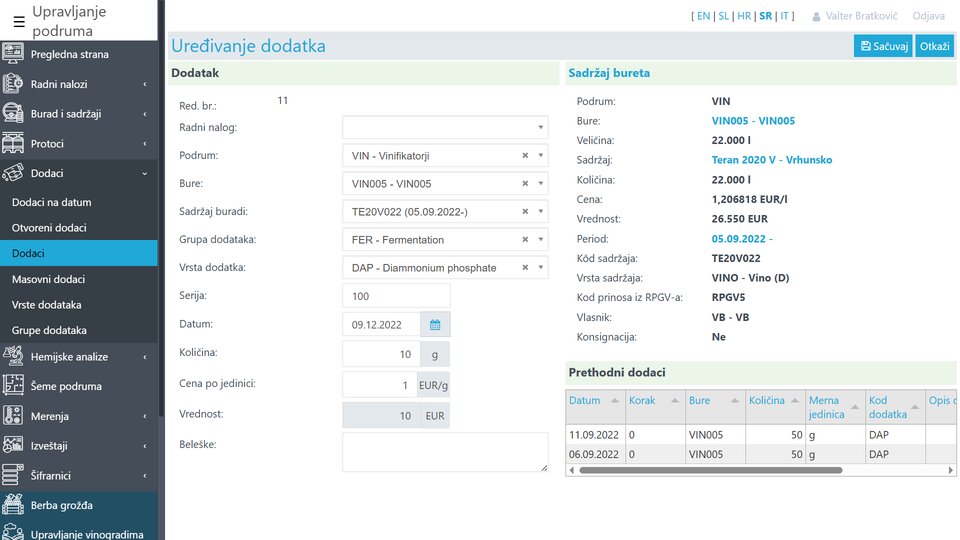The width and height of the screenshot is (960, 540).
Task: Open the Teran 2020 V - Vrhunsko link
Action: pyautogui.click(x=771, y=160)
